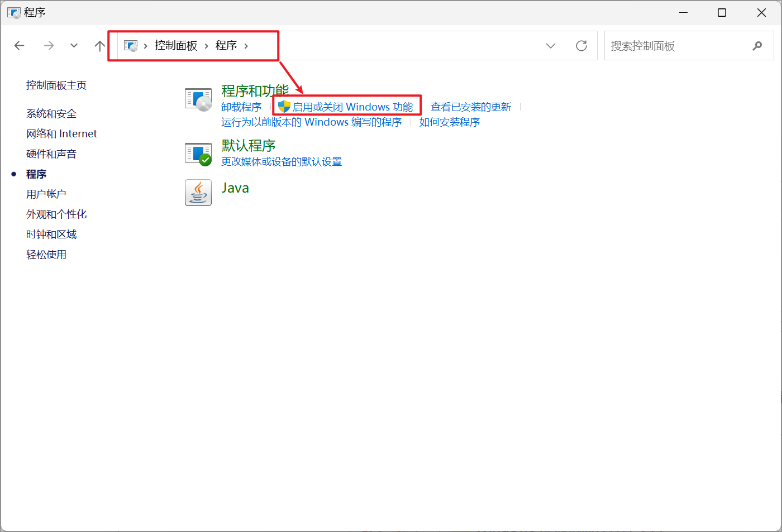Click the window title bar icon
The width and height of the screenshot is (782, 532).
pyautogui.click(x=14, y=12)
